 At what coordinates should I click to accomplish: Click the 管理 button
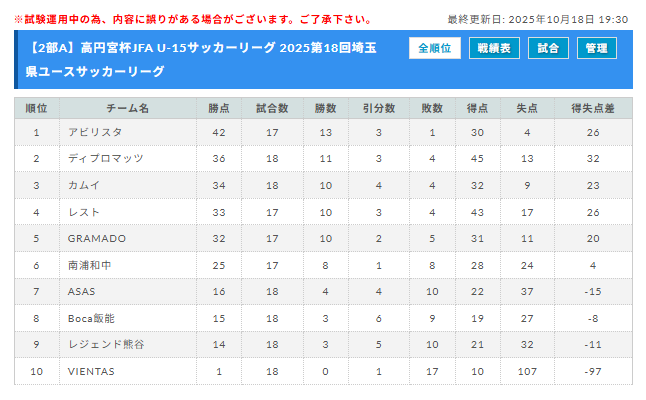[596, 48]
